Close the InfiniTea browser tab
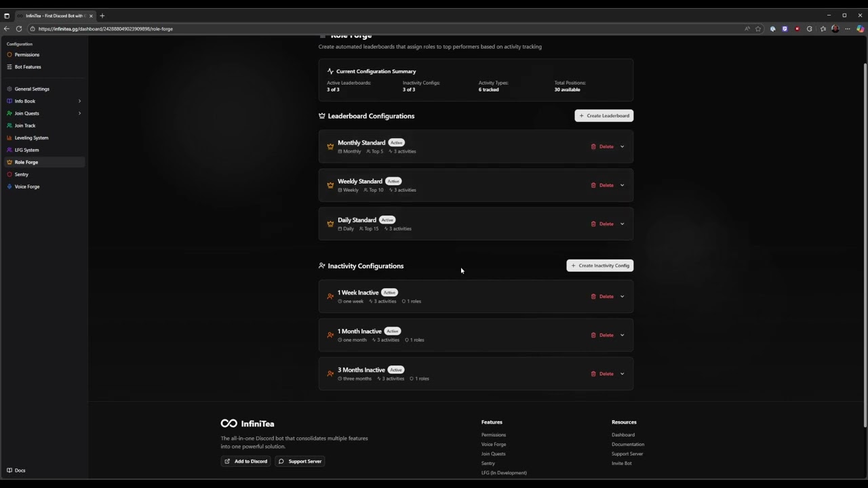868x488 pixels. 91,16
